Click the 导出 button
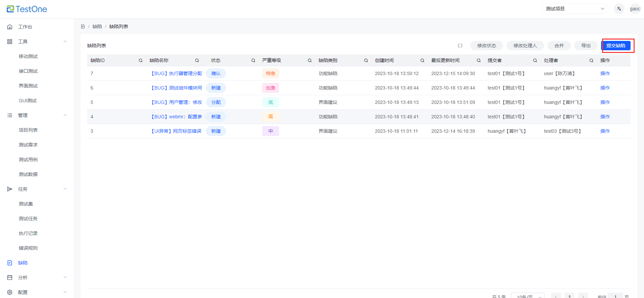This screenshot has height=298, width=644. 586,46
